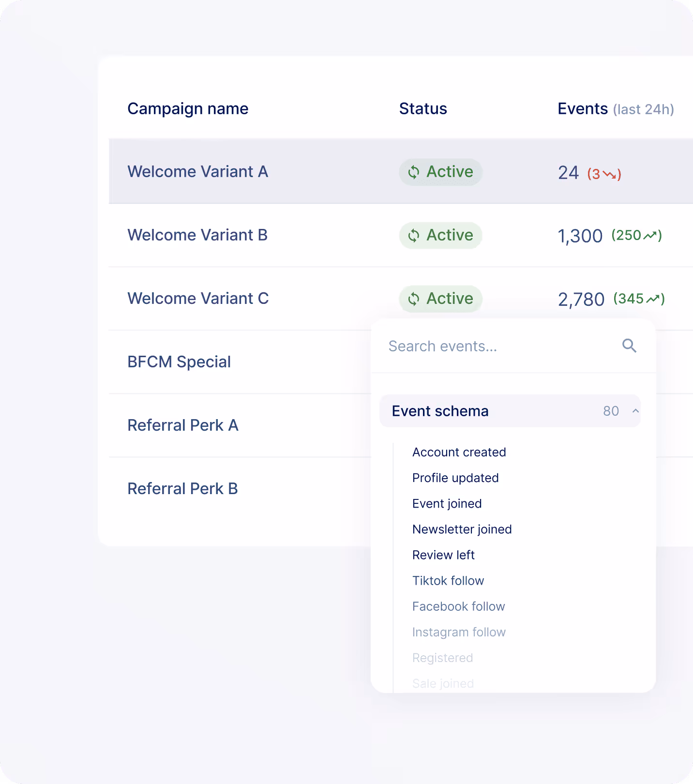The image size is (693, 784).
Task: Choose Newsletter joined event
Action: (x=462, y=529)
